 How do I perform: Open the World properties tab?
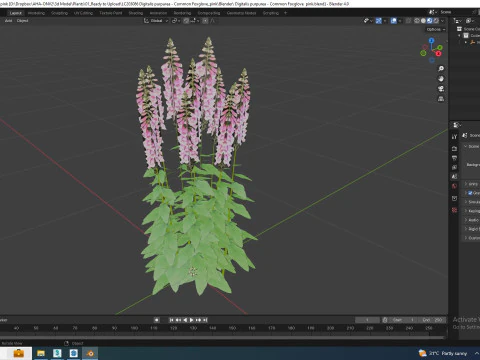pyautogui.click(x=454, y=186)
